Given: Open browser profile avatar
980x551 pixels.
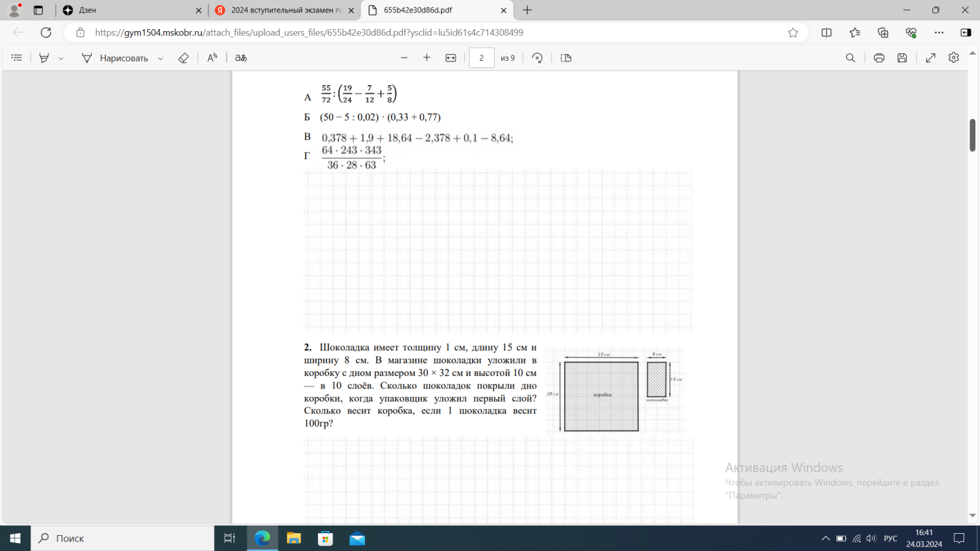Looking at the screenshot, I should point(14,10).
